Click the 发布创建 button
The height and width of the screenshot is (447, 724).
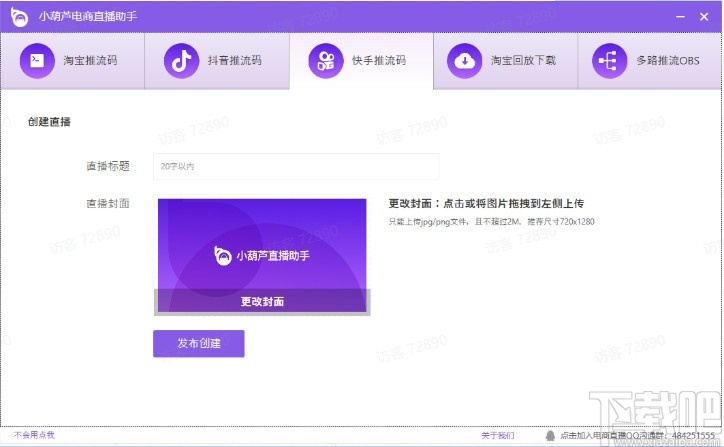point(199,343)
